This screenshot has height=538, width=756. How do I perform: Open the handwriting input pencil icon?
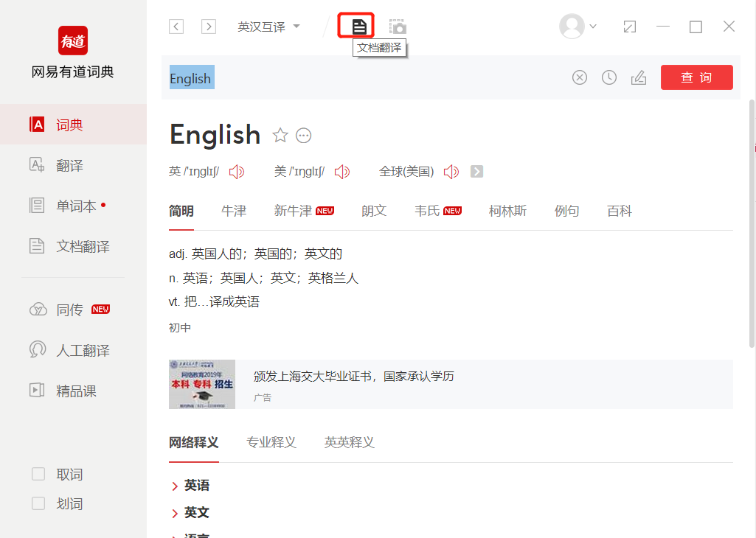(x=638, y=77)
